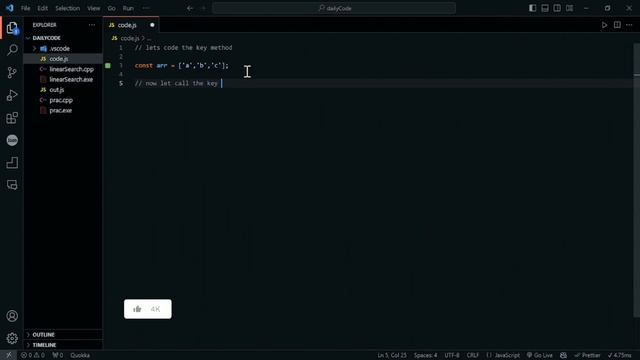This screenshot has height=360, width=640.
Task: Open the round JSON extension icon
Action: (x=12, y=140)
